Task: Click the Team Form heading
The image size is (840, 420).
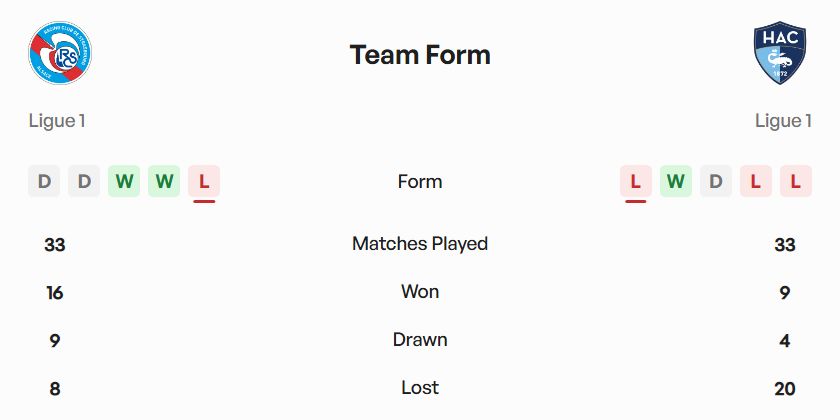Action: tap(420, 55)
